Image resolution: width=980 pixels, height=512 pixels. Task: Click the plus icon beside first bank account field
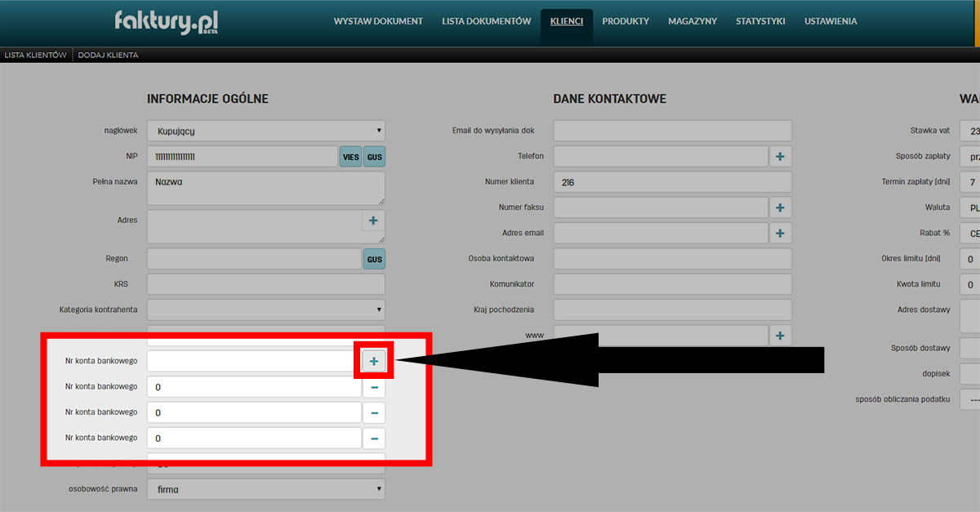coord(373,361)
